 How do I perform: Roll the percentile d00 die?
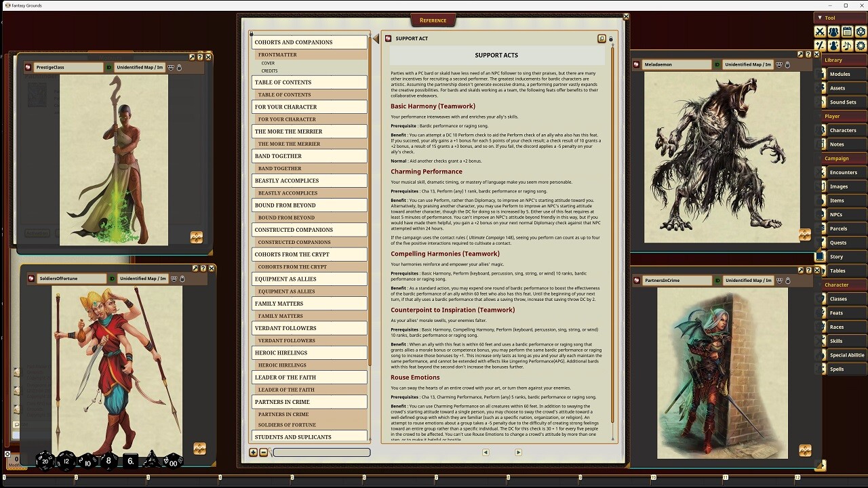173,462
